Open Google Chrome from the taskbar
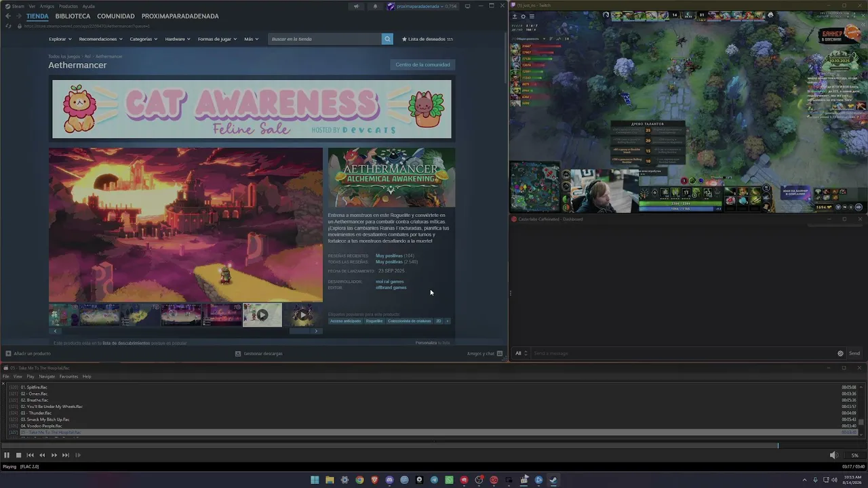This screenshot has height=488, width=868. click(359, 480)
